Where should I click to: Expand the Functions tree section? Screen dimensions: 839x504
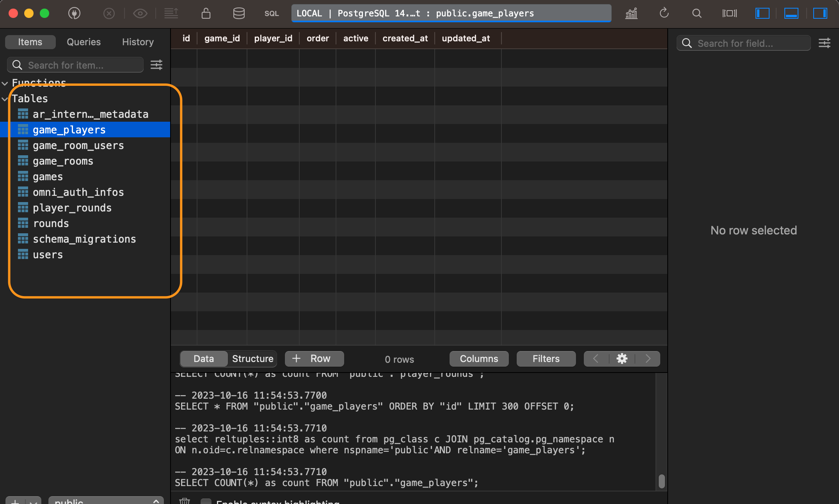click(x=5, y=83)
